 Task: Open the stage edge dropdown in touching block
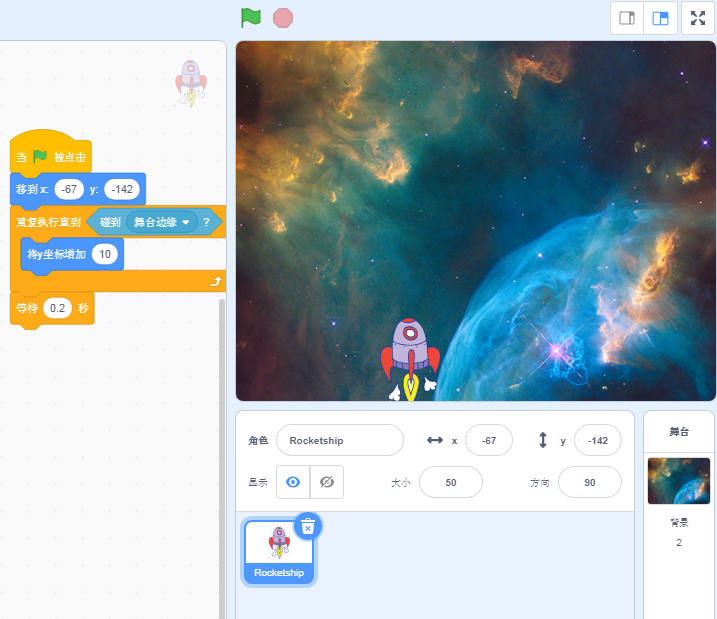click(x=162, y=222)
